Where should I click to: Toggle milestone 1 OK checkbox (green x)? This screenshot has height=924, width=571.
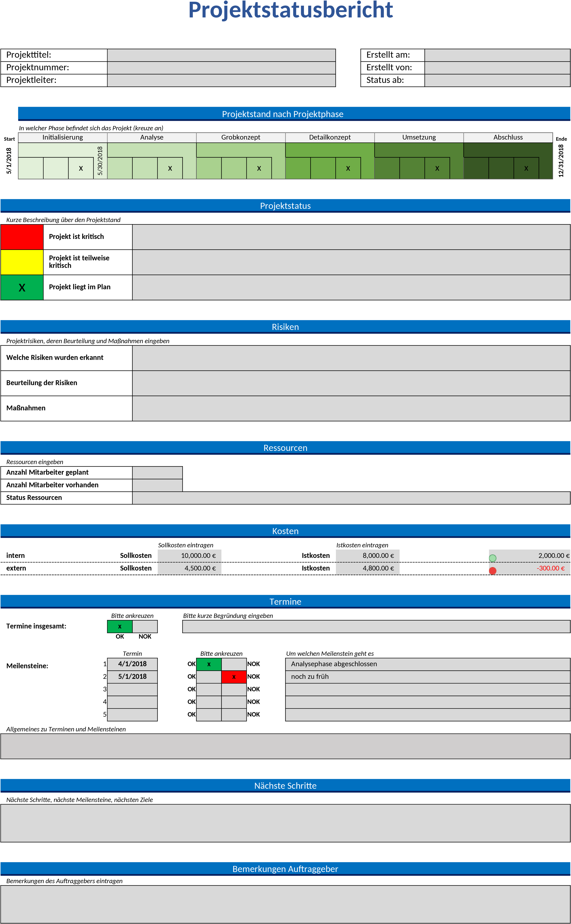209,664
